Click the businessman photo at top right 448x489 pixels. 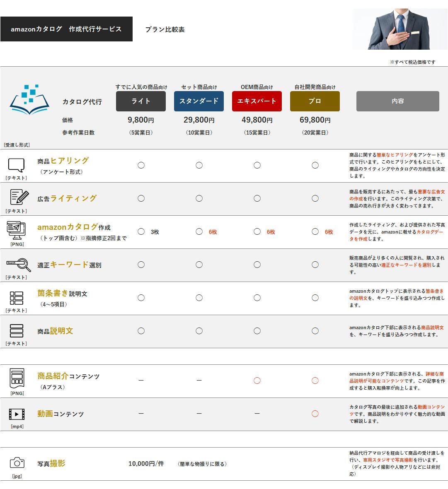click(400, 29)
